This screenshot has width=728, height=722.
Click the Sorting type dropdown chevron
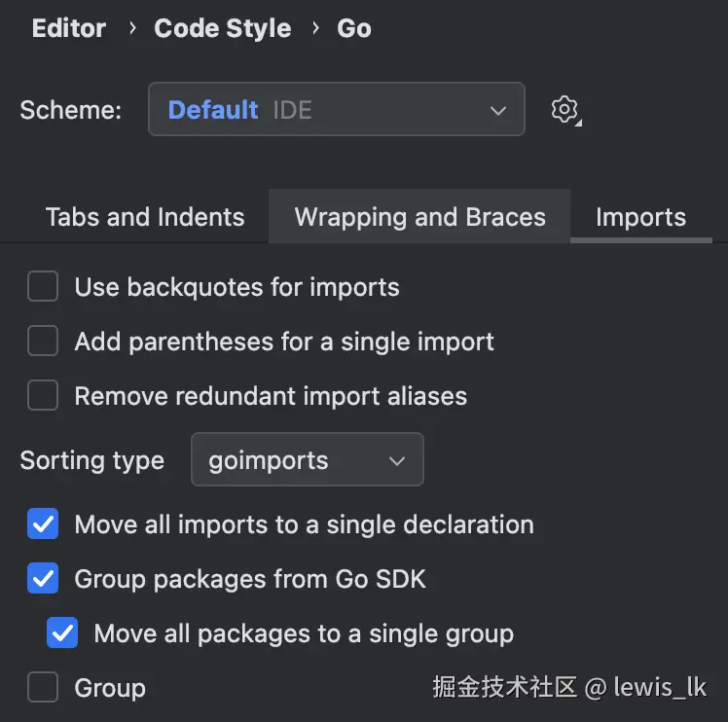click(397, 461)
